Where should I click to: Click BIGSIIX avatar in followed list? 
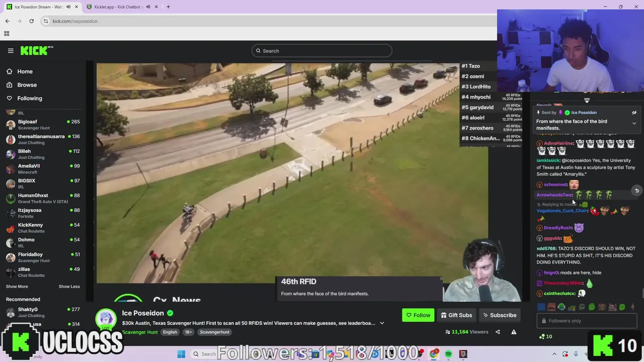point(11,184)
